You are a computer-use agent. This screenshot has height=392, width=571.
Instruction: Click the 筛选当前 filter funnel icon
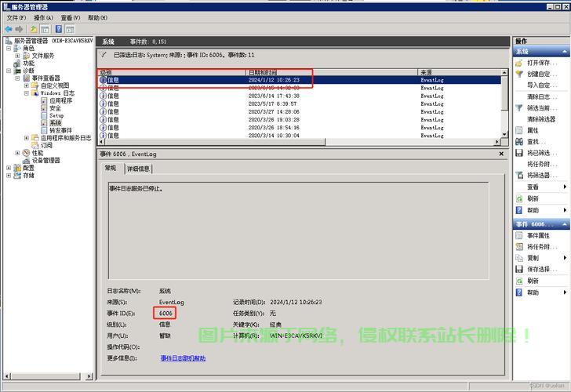pyautogui.click(x=519, y=107)
